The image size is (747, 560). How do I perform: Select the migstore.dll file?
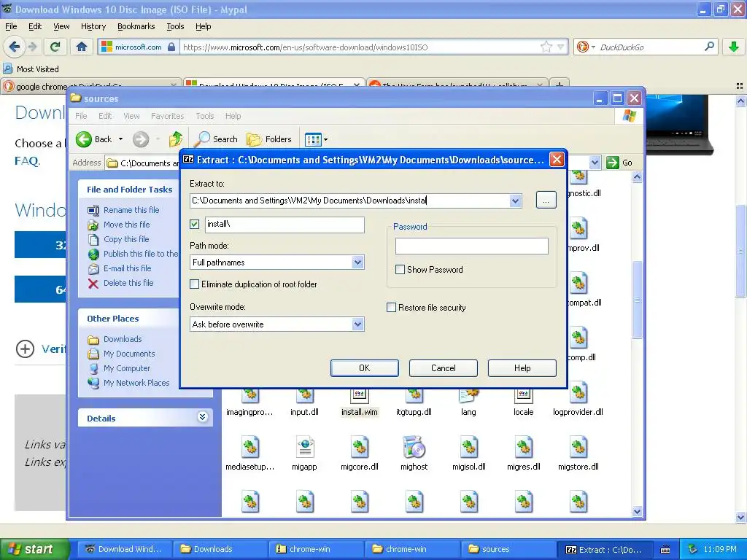click(x=578, y=454)
